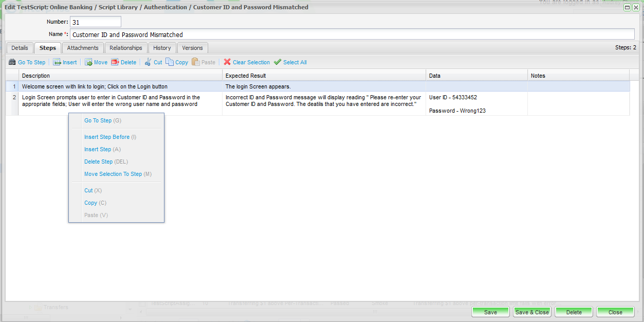Click the Go To Step binoculars icon

point(12,62)
